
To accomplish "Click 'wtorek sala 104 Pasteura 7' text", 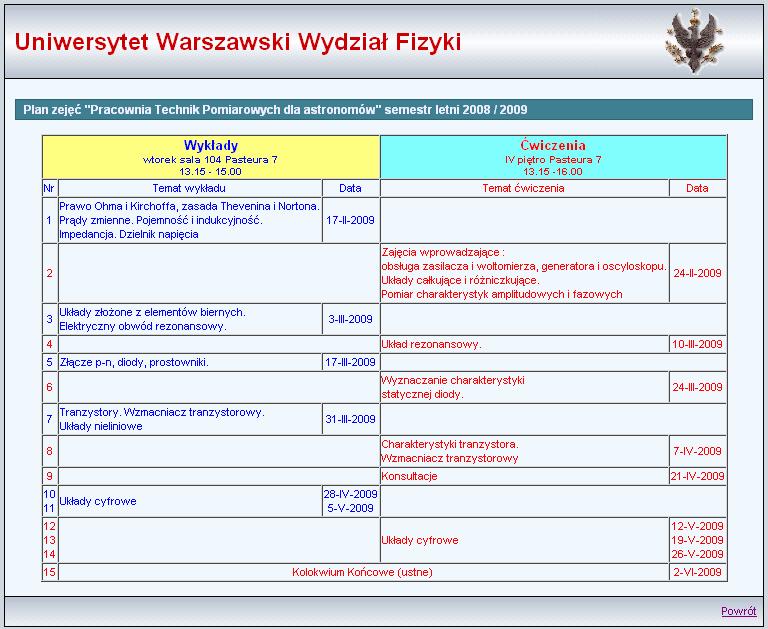I will pos(210,160).
